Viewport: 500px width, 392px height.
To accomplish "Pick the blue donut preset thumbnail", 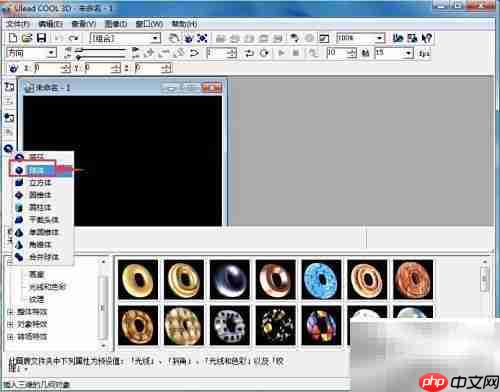I will click(321, 279).
